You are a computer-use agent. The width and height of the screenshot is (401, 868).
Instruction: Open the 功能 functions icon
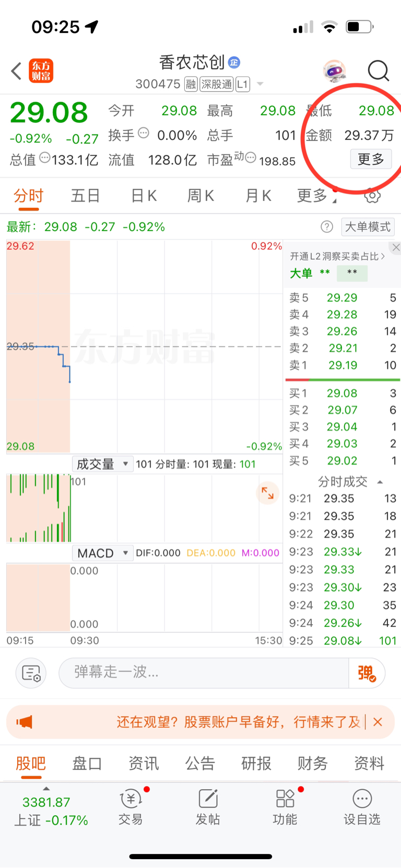pos(285,807)
